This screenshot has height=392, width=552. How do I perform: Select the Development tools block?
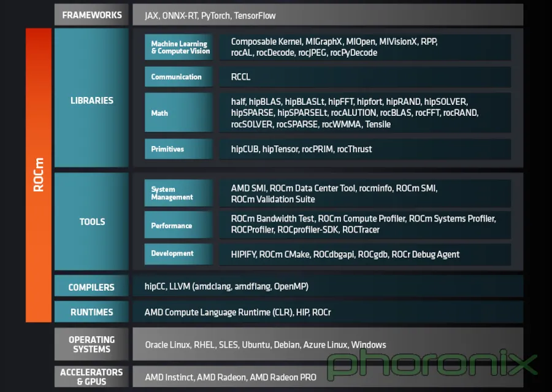click(178, 254)
